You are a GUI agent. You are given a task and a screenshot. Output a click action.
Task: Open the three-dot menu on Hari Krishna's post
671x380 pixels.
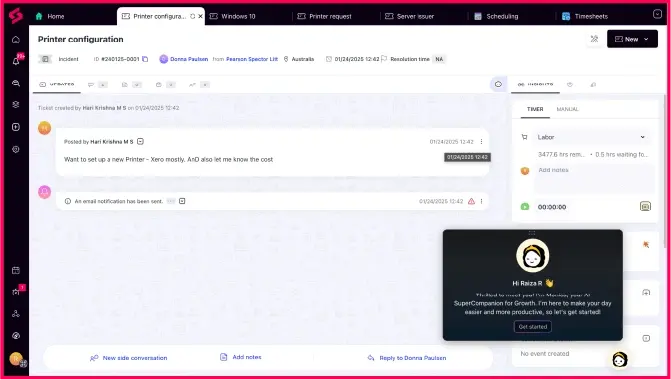click(481, 142)
